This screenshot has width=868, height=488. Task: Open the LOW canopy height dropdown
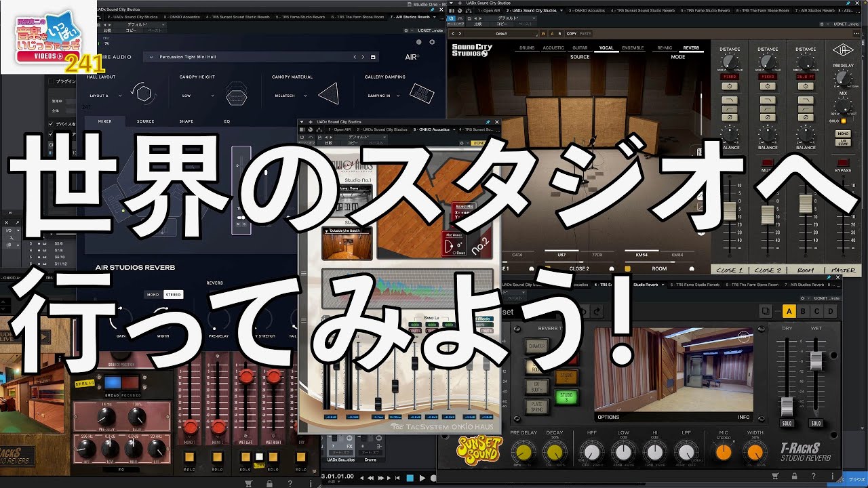[x=199, y=96]
